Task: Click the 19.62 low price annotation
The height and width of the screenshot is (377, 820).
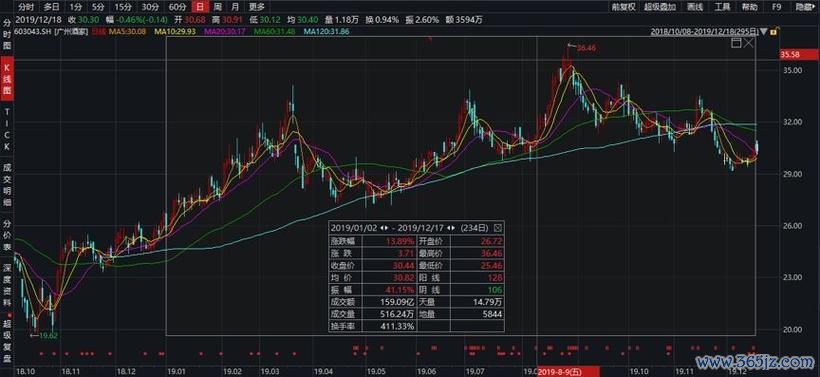Action: (49, 335)
